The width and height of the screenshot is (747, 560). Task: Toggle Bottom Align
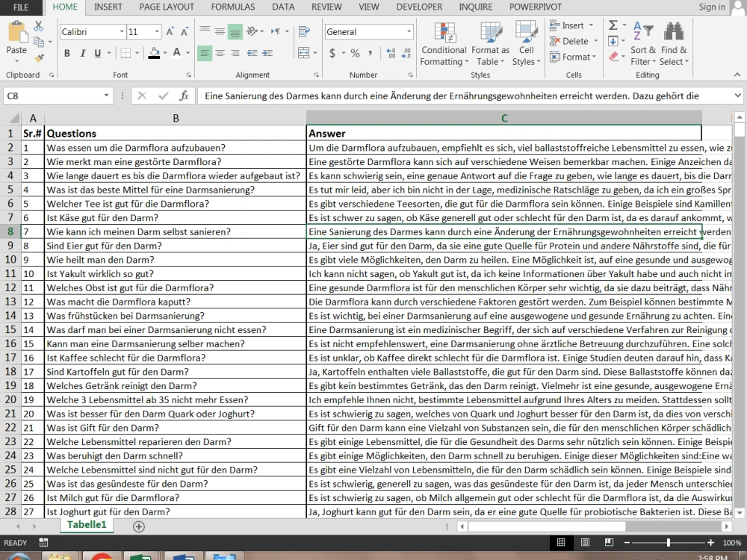(x=235, y=31)
